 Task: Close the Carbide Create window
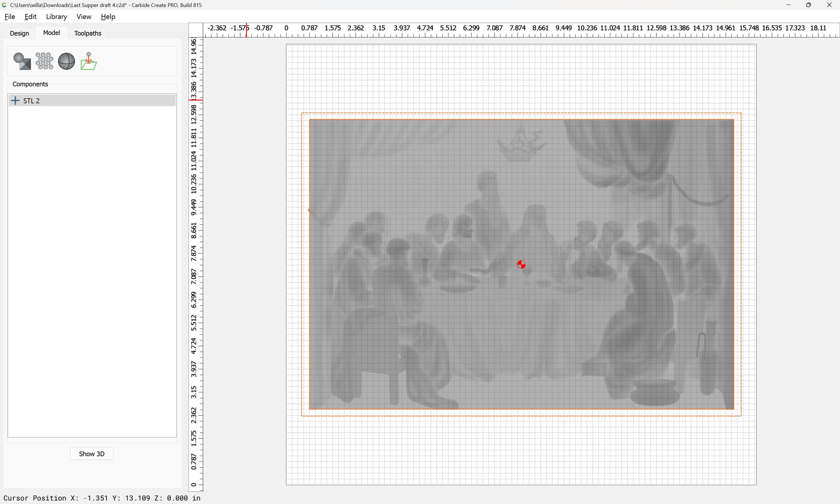(829, 5)
